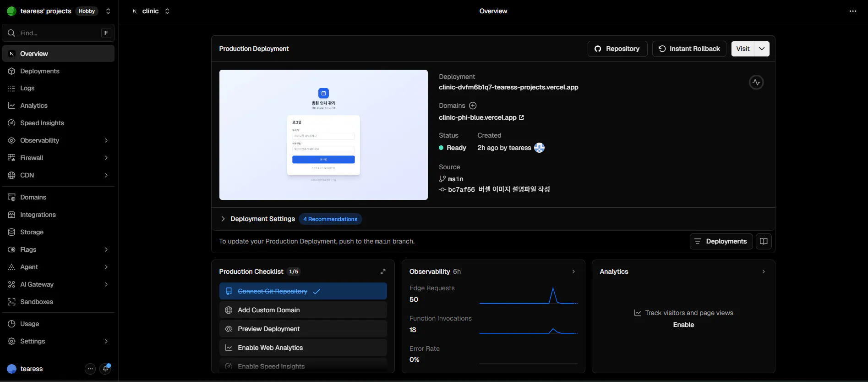
Task: Expand the CDN sidebar submenu
Action: [106, 175]
